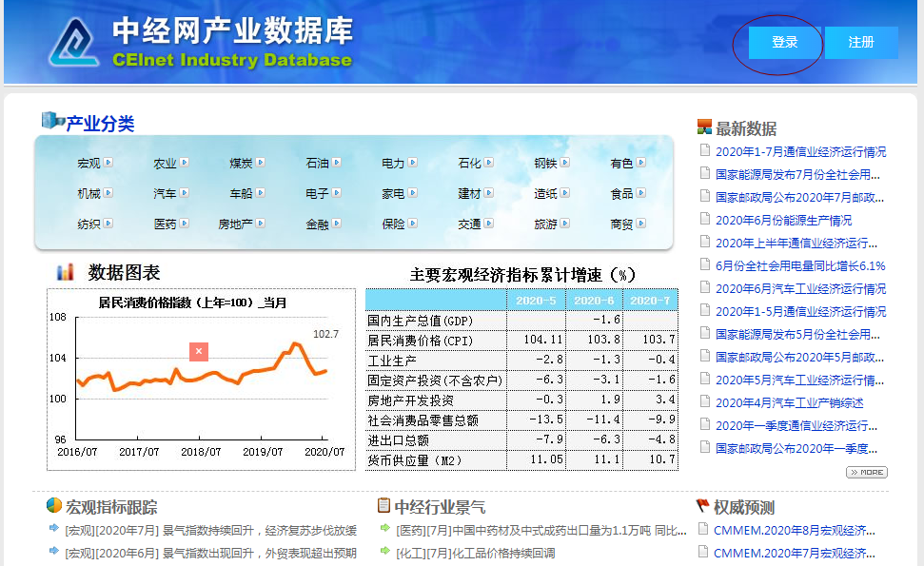The image size is (924, 566).
Task: Click the arrow icon next to 交通
Action: coord(489,224)
